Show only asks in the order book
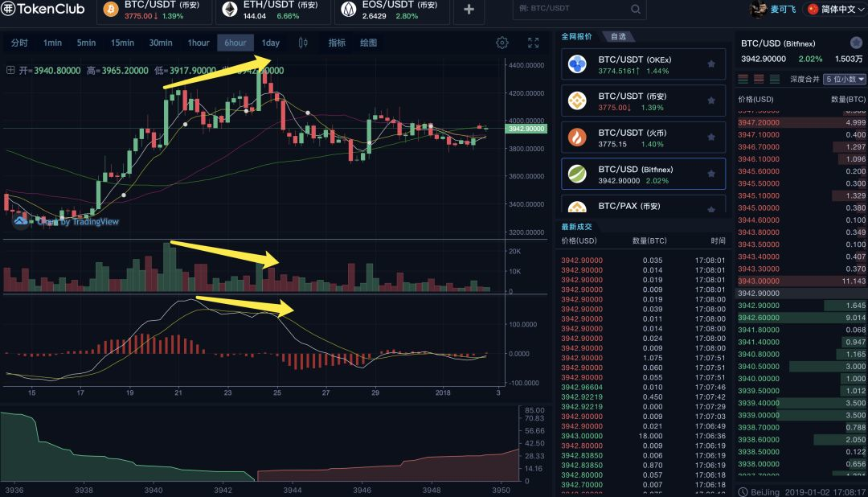This screenshot has height=497, width=868. [x=759, y=80]
